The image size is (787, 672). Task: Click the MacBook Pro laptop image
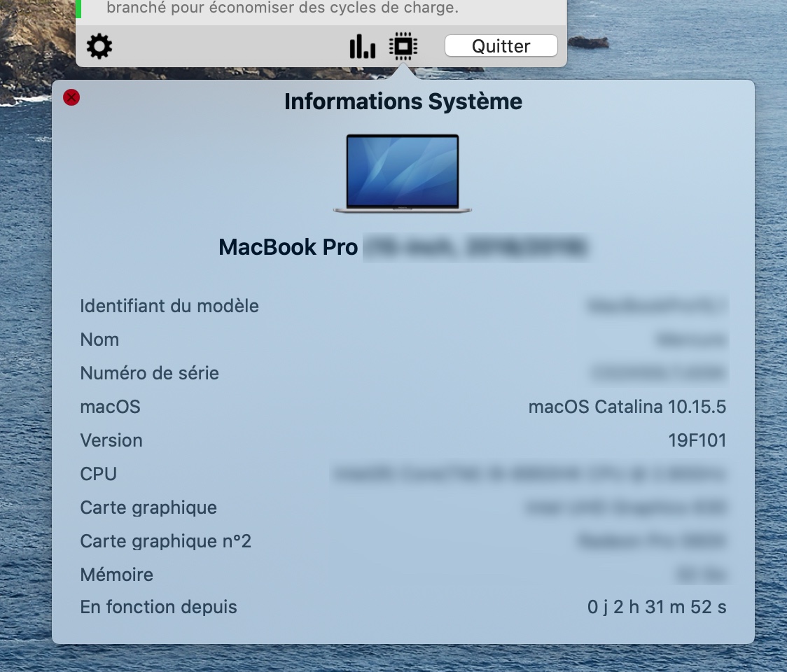click(403, 174)
